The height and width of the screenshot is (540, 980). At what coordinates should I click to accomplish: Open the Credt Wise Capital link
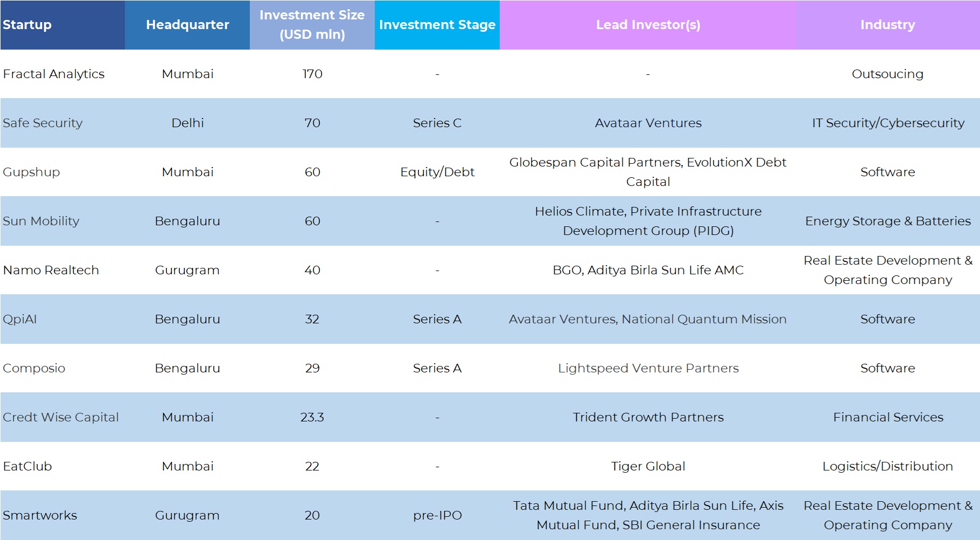point(61,417)
